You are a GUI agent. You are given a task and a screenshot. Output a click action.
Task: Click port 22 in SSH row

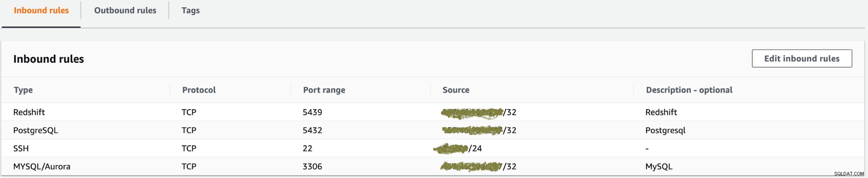[x=307, y=148]
